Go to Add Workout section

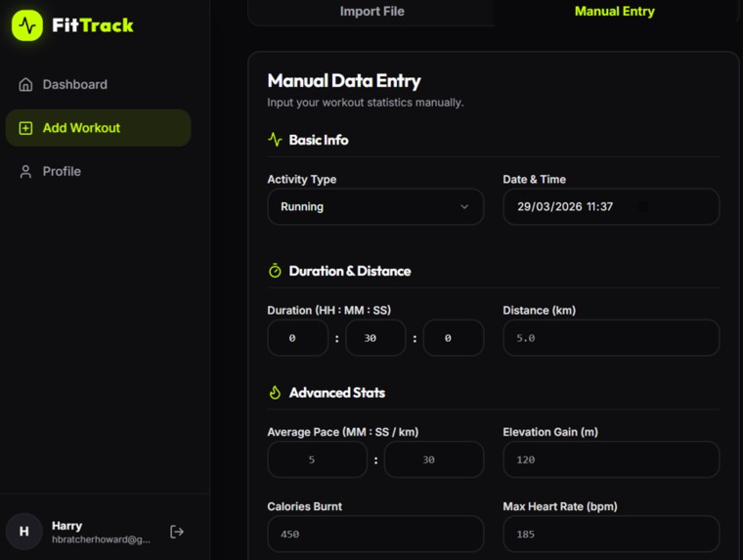[x=98, y=128]
